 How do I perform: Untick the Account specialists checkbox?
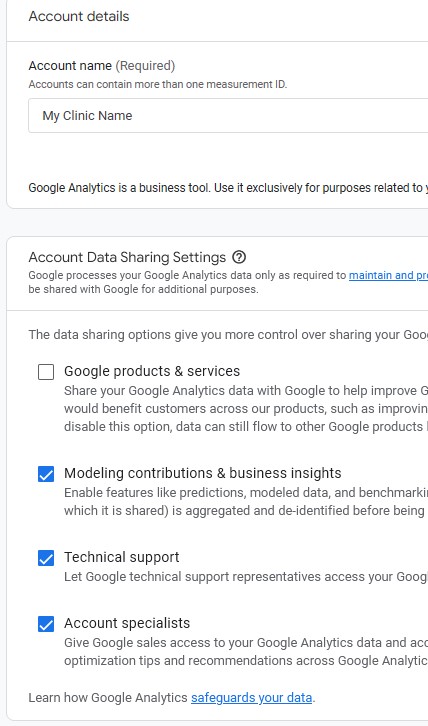[46, 624]
